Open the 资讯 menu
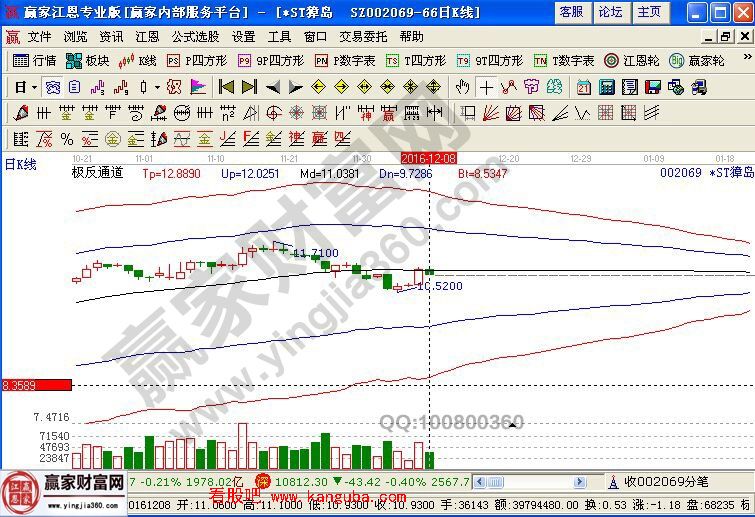 point(111,37)
